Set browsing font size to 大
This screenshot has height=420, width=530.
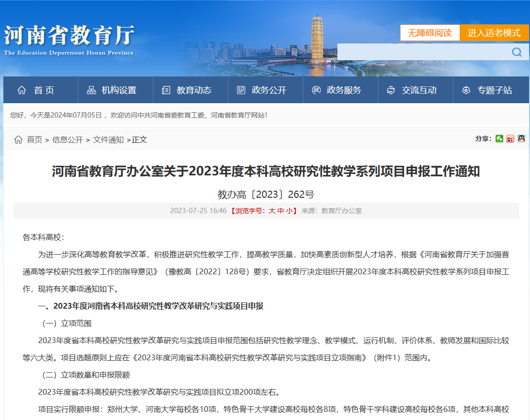(272, 211)
